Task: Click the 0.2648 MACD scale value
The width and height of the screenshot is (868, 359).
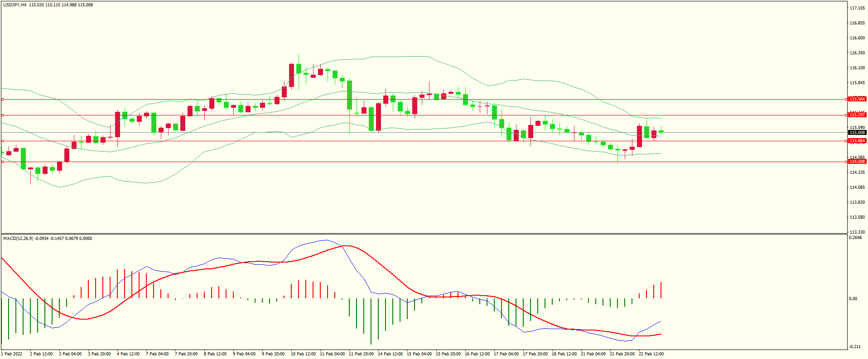Action: (856, 238)
